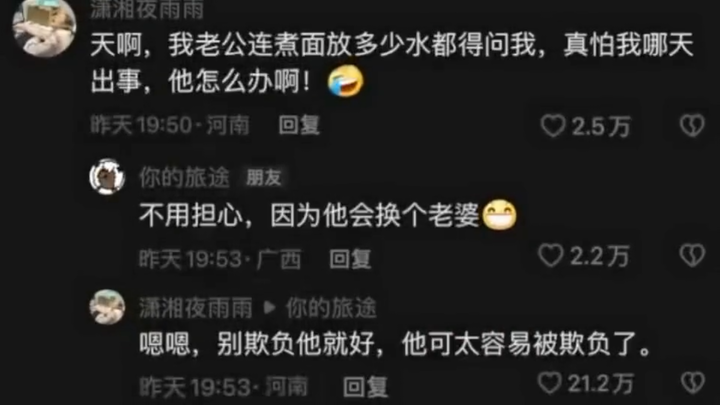720x405 pixels.
Task: Tap the 2.5万 like count
Action: click(x=601, y=126)
